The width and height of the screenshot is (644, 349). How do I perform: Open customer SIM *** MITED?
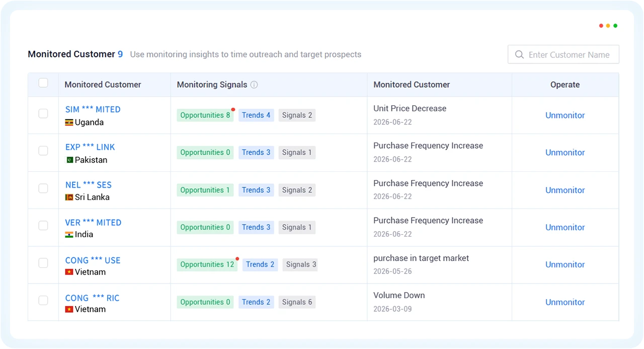coord(93,109)
